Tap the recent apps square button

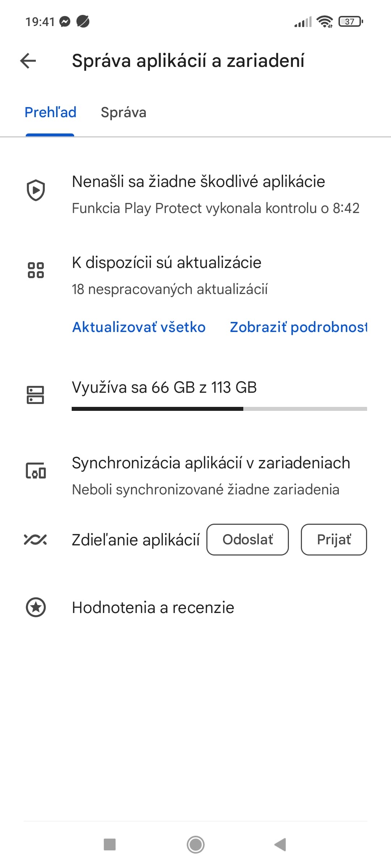coord(110,844)
